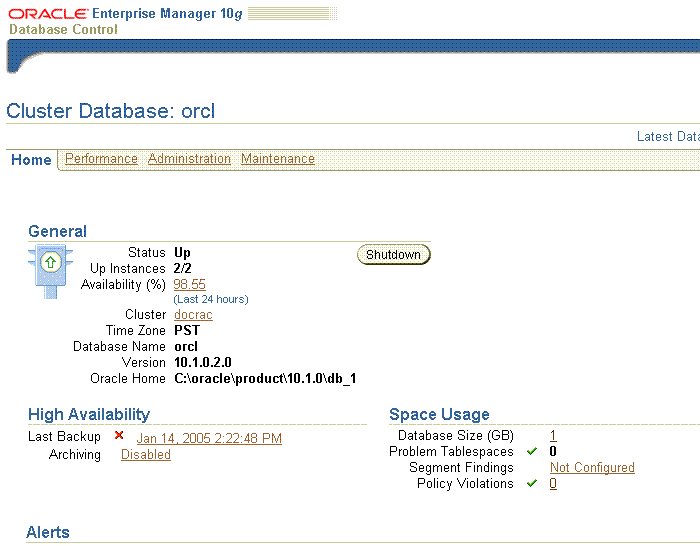Open the Database Size value link
The width and height of the screenshot is (700, 546).
click(x=553, y=435)
